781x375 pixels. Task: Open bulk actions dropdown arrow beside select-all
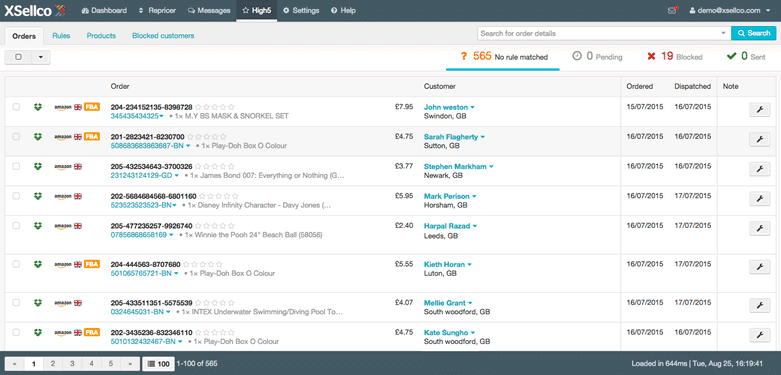(41, 57)
